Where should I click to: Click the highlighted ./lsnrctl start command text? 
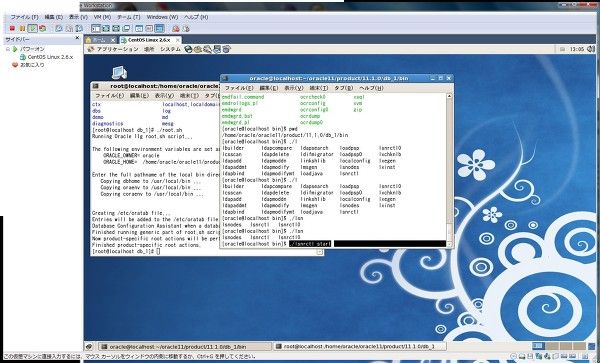pyautogui.click(x=310, y=244)
